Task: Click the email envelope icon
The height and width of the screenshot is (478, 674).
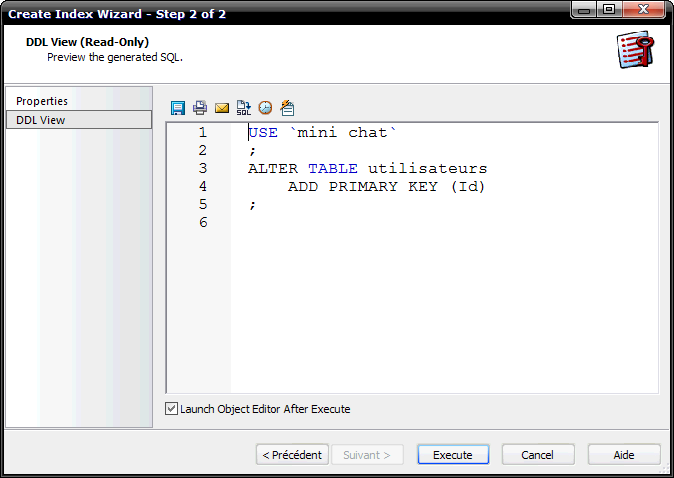Action: (222, 107)
